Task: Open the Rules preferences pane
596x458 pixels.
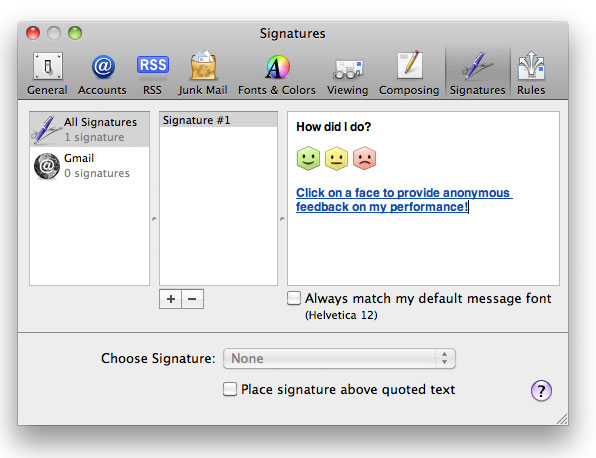Action: [x=531, y=73]
